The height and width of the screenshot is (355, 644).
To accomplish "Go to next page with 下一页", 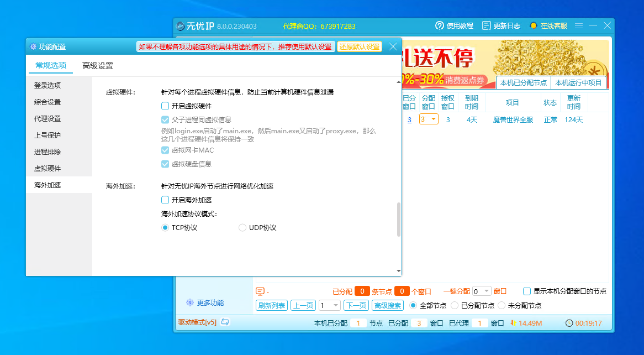I will [356, 305].
